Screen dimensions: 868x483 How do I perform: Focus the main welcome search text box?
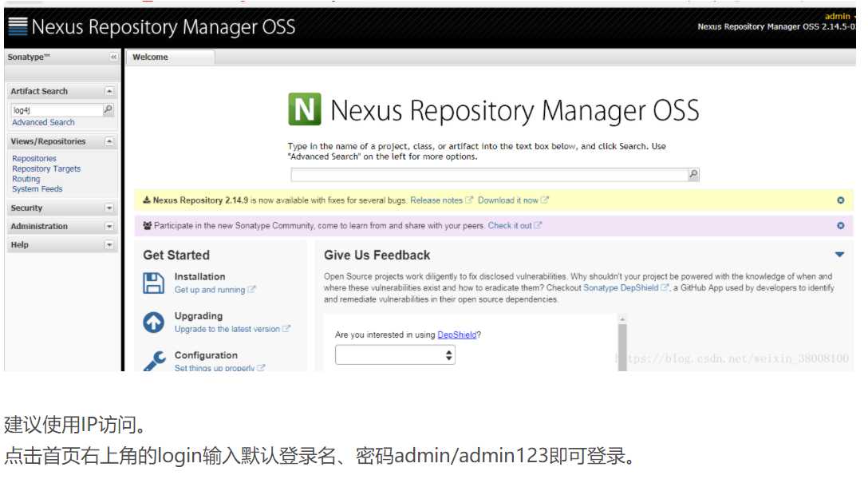point(489,175)
